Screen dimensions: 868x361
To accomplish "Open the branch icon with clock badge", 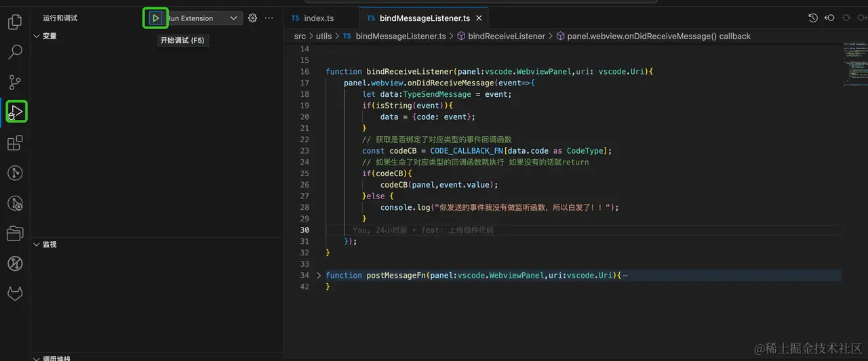I will coord(14,203).
